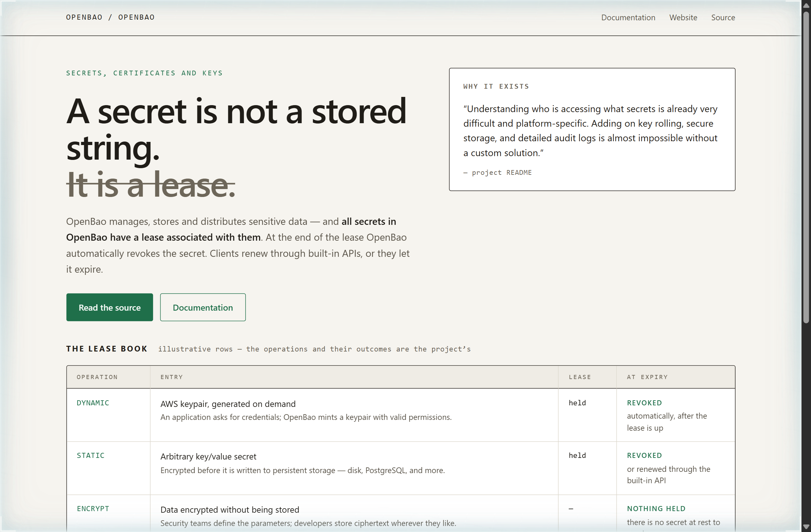The height and width of the screenshot is (532, 811).
Task: Click 'Data encrypted without being stored' entry
Action: click(x=230, y=510)
